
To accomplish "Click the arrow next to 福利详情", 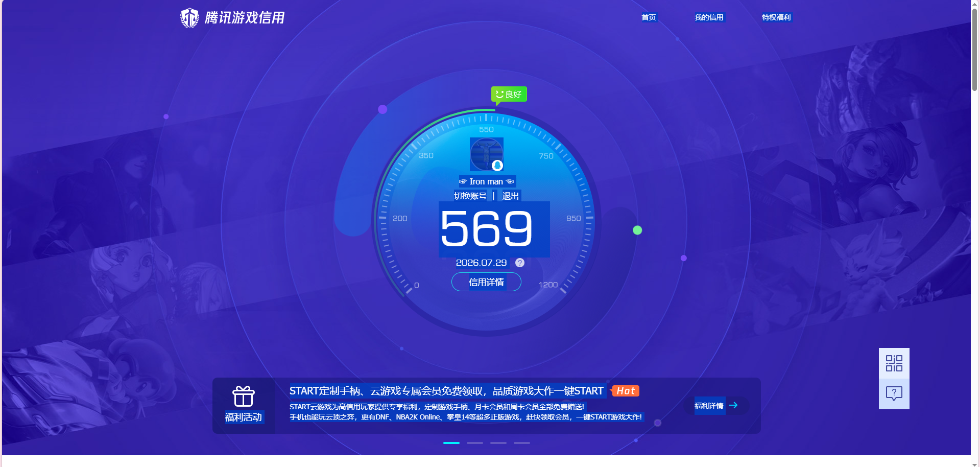I will pyautogui.click(x=733, y=405).
